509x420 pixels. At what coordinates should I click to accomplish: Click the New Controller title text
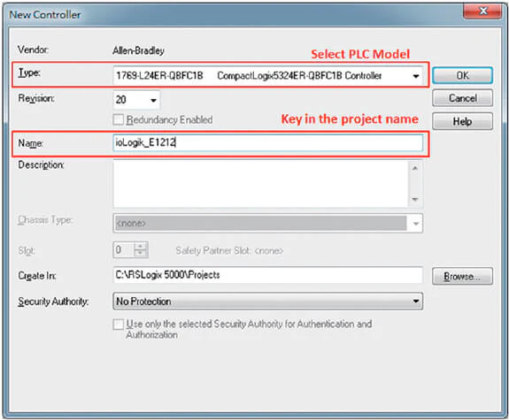pos(45,15)
